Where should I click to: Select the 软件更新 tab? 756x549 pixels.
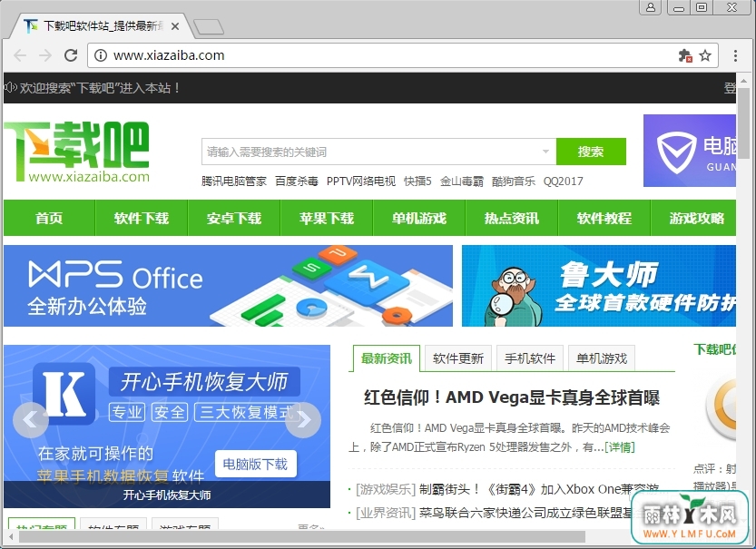tap(458, 358)
